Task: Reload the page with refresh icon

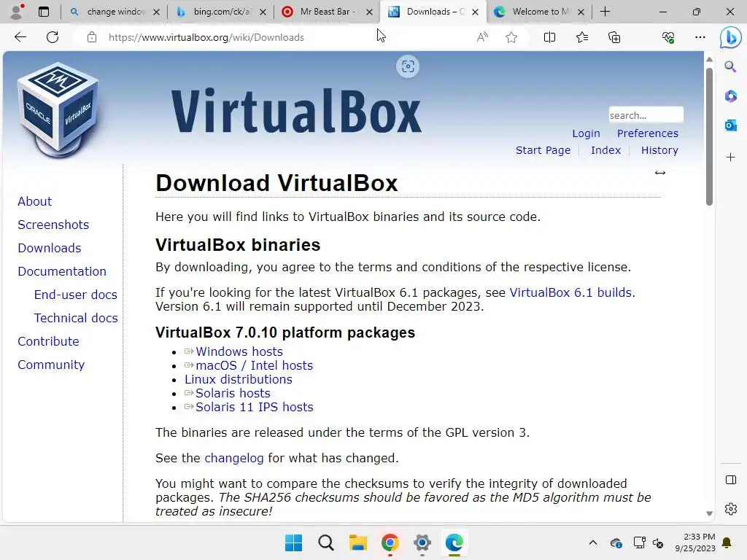Action: pos(53,37)
